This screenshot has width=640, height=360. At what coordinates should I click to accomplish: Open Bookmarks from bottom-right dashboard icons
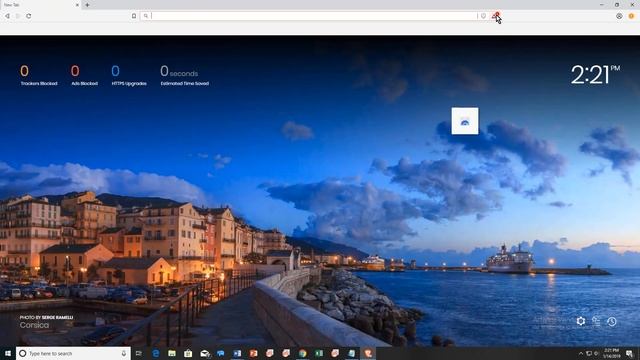click(x=596, y=321)
